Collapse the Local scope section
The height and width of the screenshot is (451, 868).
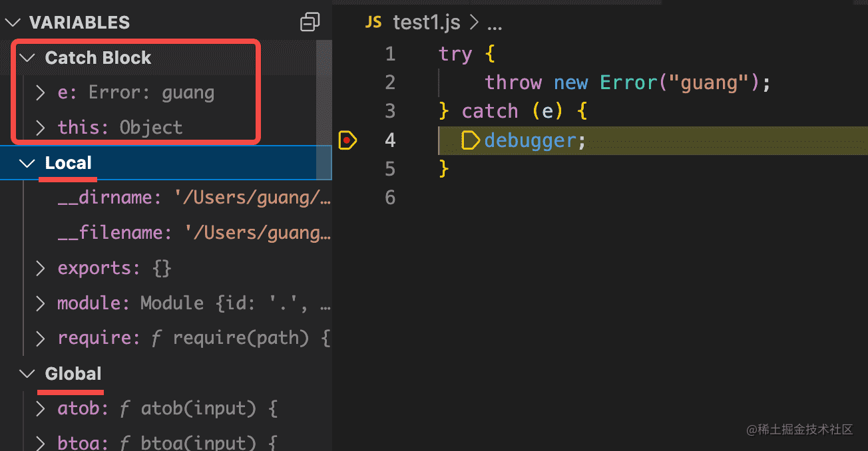(x=27, y=163)
